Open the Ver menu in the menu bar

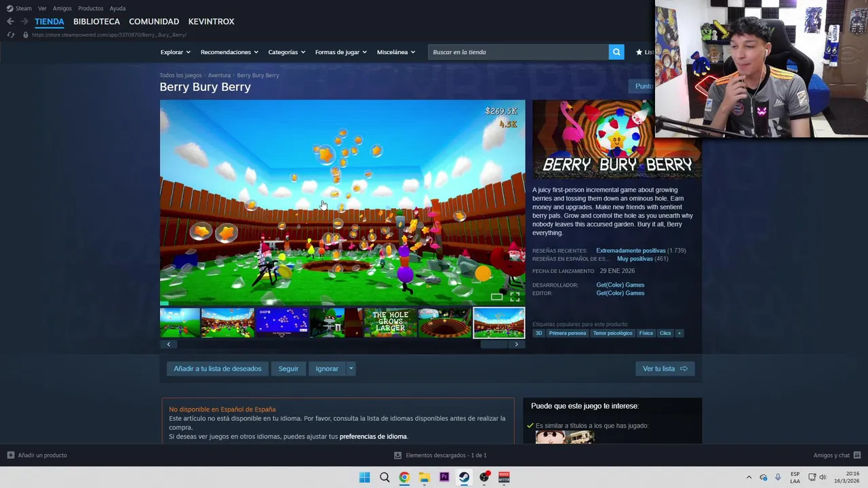pyautogui.click(x=43, y=8)
